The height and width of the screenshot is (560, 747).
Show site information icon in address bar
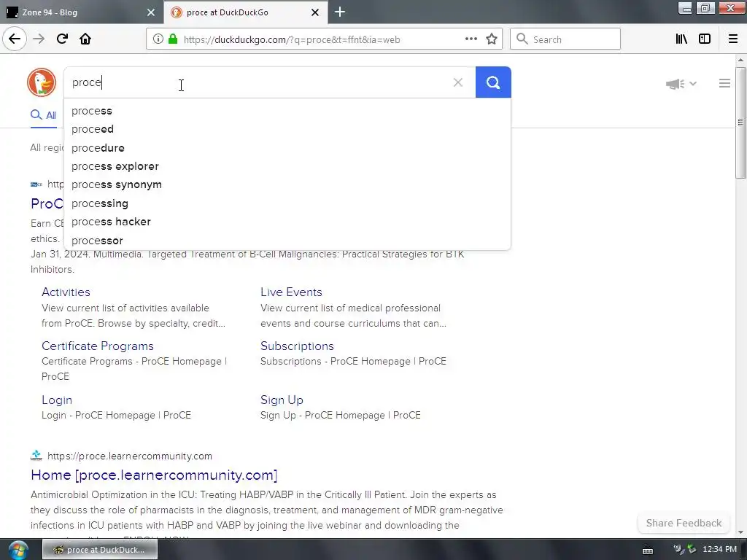pyautogui.click(x=158, y=39)
